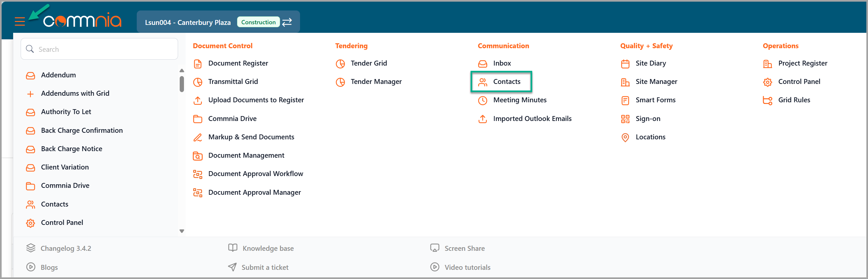Click the Control Panel gear icon under Operations
This screenshot has height=279, width=868.
(767, 82)
